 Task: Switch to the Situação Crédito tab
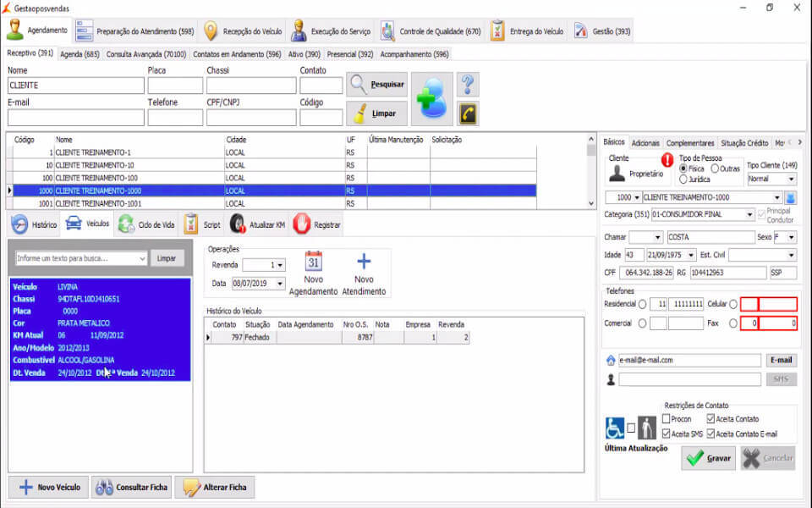pos(744,143)
